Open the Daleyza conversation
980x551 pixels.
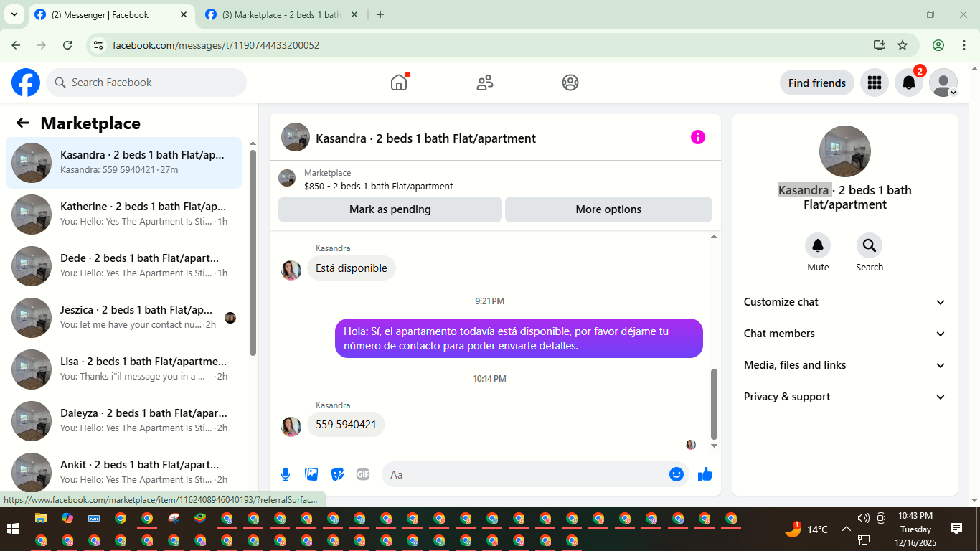point(123,421)
